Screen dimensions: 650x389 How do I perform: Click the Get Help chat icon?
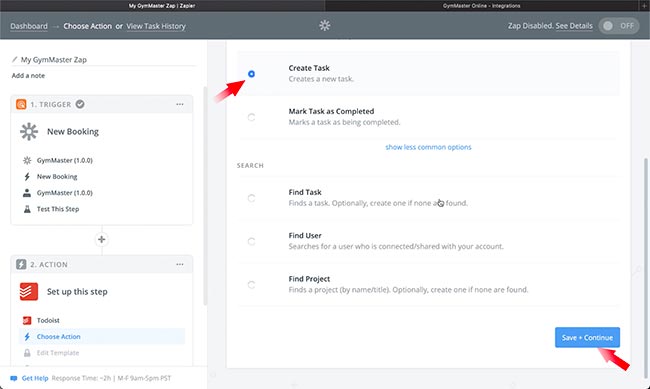(14, 378)
